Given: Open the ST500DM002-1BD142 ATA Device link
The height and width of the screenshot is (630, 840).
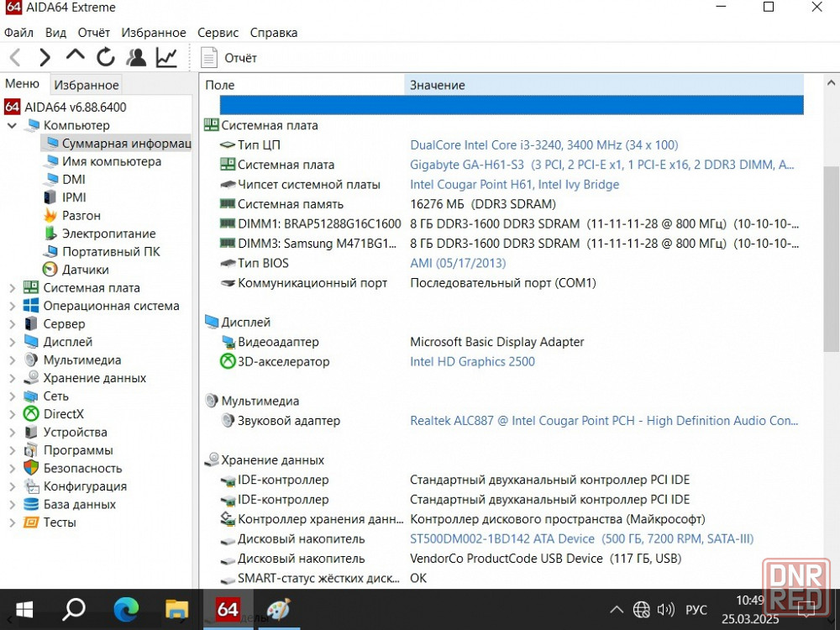Looking at the screenshot, I should 581,539.
